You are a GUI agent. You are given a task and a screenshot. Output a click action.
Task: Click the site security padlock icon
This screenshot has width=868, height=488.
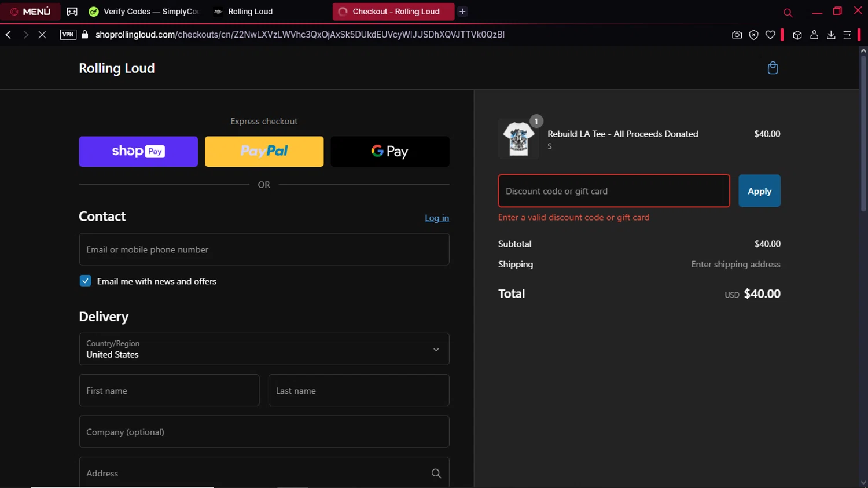coord(85,35)
